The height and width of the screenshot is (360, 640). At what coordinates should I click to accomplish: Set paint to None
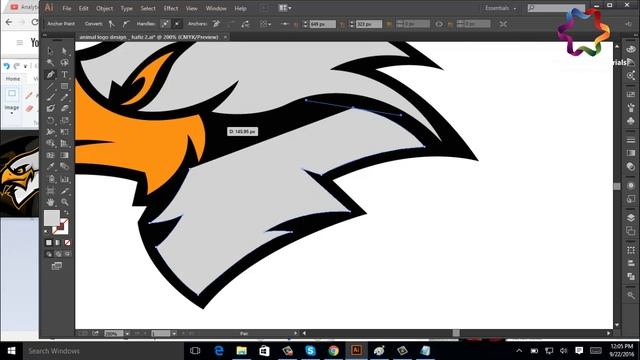tap(67, 242)
